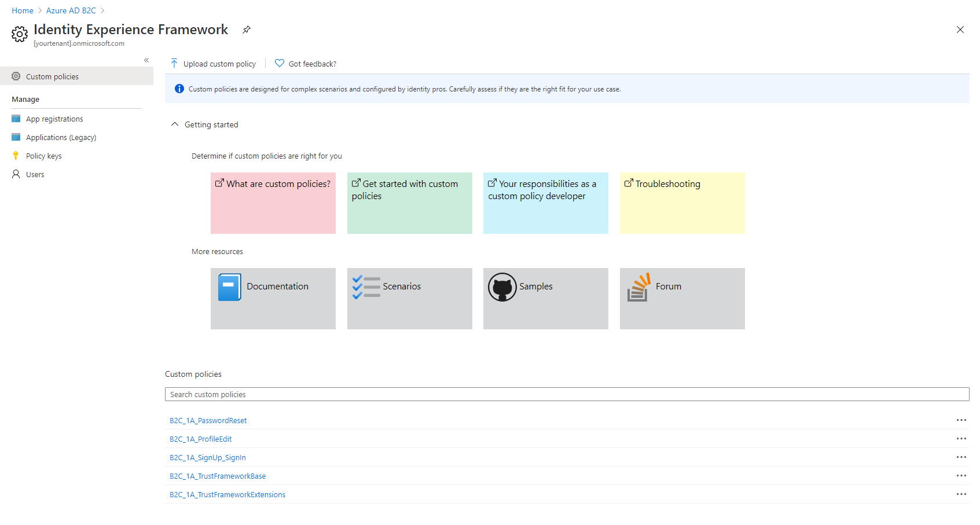Open B2C_1A_ProfileEdit policy
Viewport: 980px width, 525px height.
200,439
